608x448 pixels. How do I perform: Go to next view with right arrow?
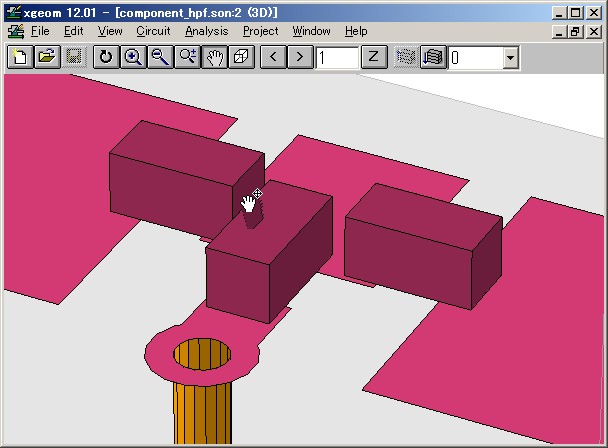click(x=300, y=57)
